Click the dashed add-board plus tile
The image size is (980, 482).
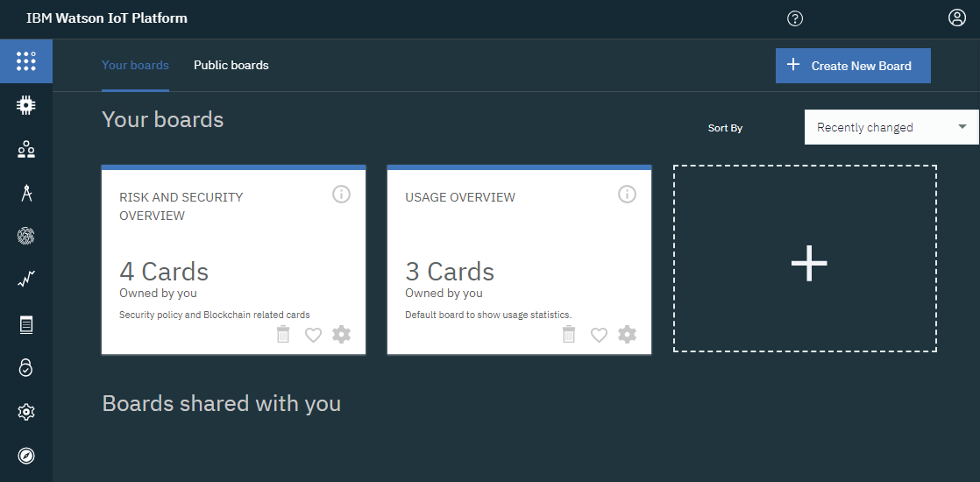tap(805, 259)
